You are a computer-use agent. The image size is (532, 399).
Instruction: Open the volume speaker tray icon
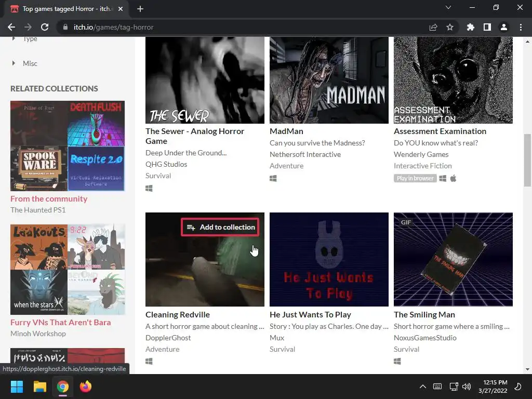467,387
